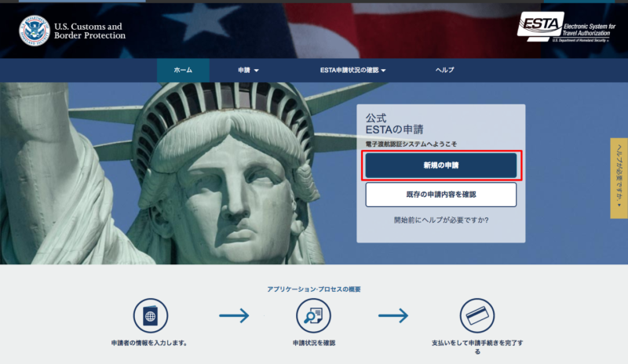Click the 既存の申請内容を確認 button
Image resolution: width=628 pixels, height=364 pixels.
coord(441,195)
